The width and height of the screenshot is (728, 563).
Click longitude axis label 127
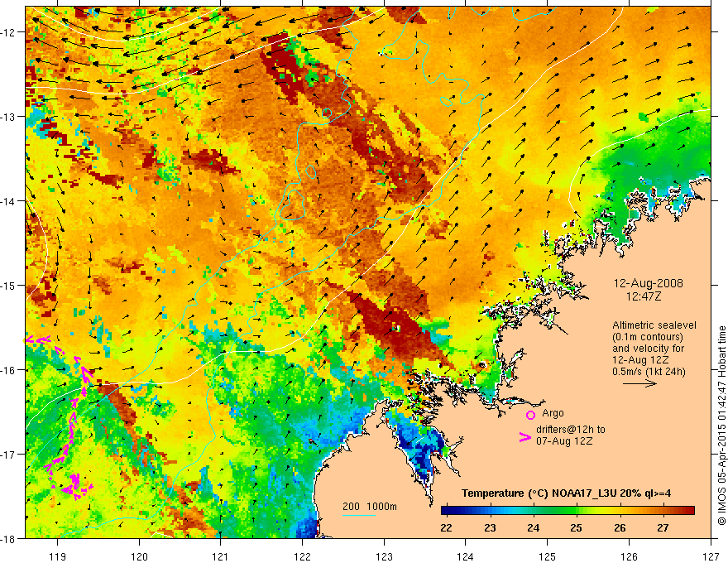coord(711,556)
